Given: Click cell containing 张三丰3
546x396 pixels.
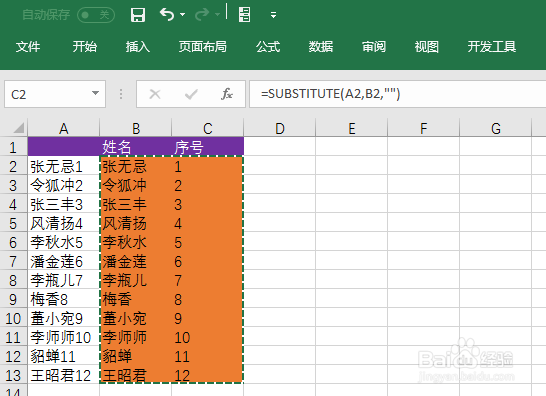Looking at the screenshot, I should [x=63, y=204].
